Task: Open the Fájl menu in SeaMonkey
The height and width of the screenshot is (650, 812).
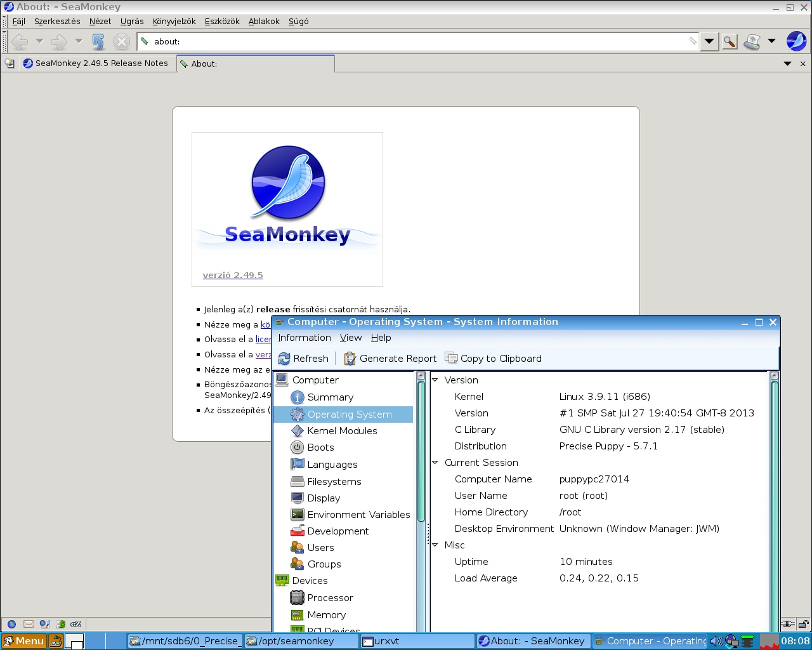Action: [x=19, y=21]
